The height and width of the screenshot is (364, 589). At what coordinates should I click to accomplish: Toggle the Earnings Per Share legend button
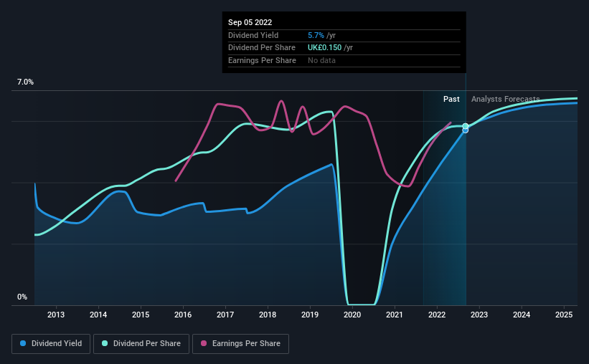tap(241, 344)
